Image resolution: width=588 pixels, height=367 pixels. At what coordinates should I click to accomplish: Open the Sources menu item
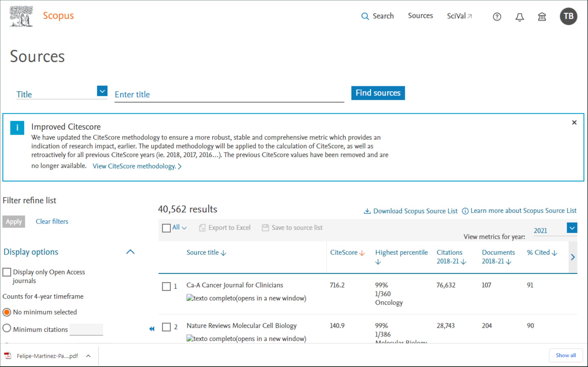coord(420,16)
